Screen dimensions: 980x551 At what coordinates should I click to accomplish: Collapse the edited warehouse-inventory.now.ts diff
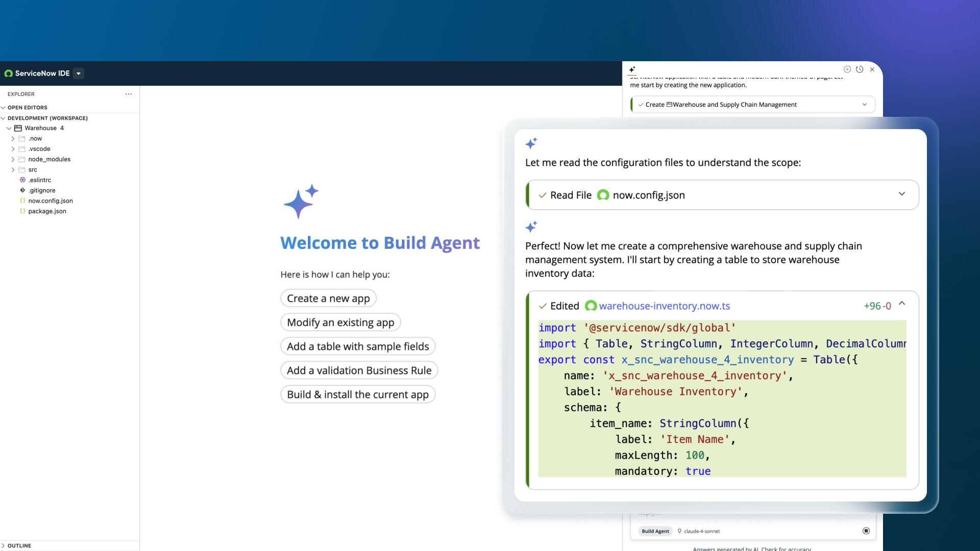(901, 304)
